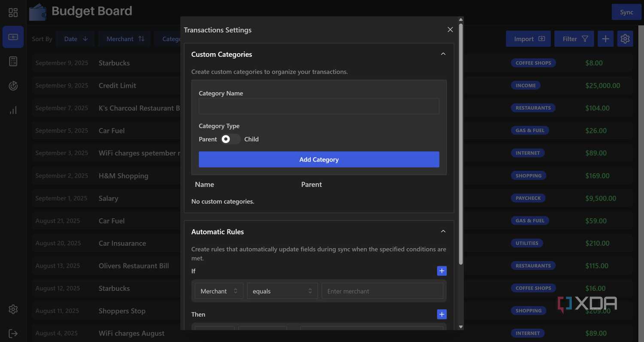Open the Merchant field dropdown
Viewport: 644px width, 342px height.
pyautogui.click(x=219, y=291)
